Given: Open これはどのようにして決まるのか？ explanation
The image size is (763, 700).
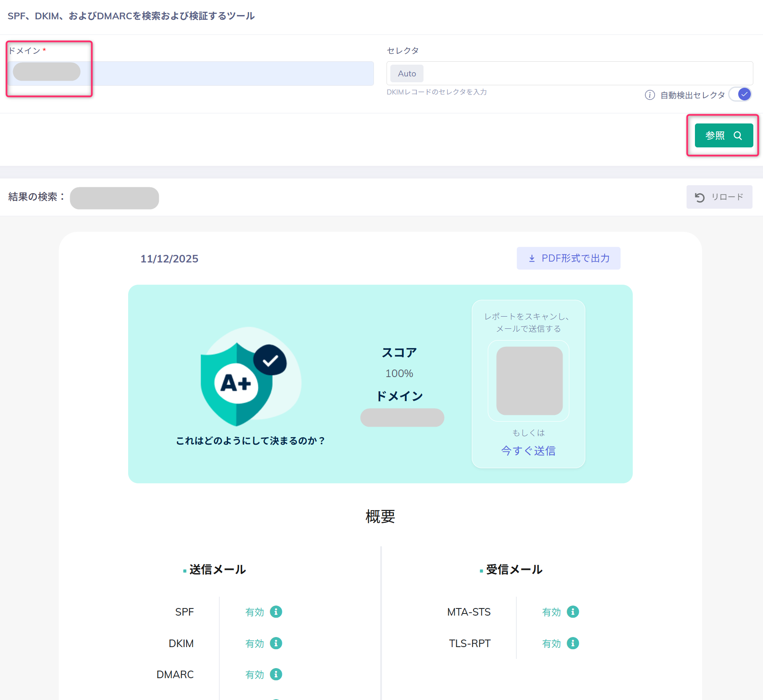Looking at the screenshot, I should [250, 440].
